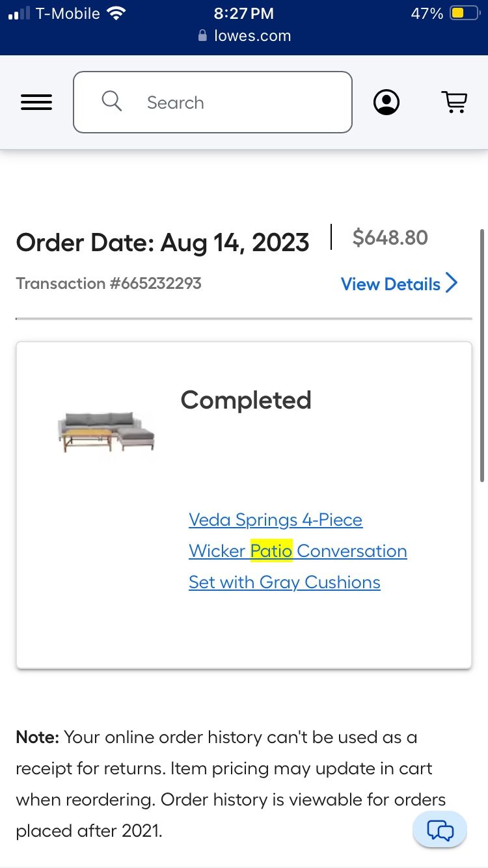Open the shopping cart icon
Screen dimensions: 488x868
tap(454, 102)
